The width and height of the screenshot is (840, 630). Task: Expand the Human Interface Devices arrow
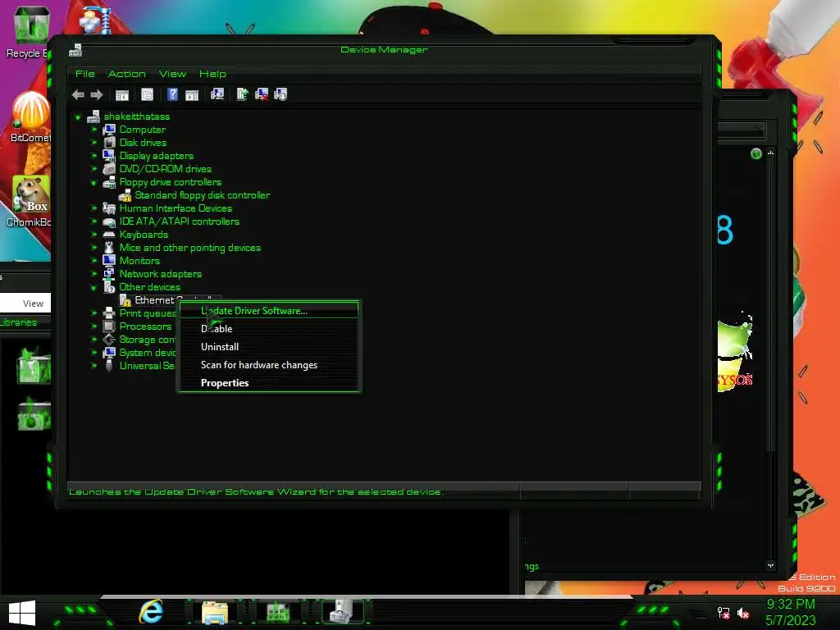[x=94, y=208]
